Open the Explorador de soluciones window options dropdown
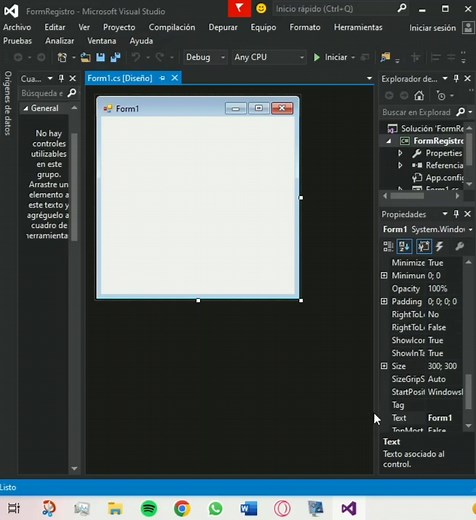 (x=445, y=79)
